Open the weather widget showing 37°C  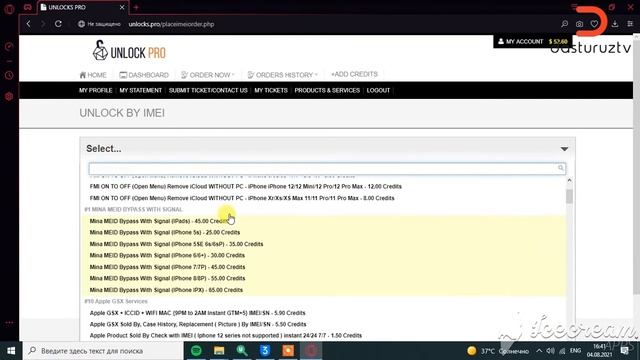pyautogui.click(x=498, y=351)
